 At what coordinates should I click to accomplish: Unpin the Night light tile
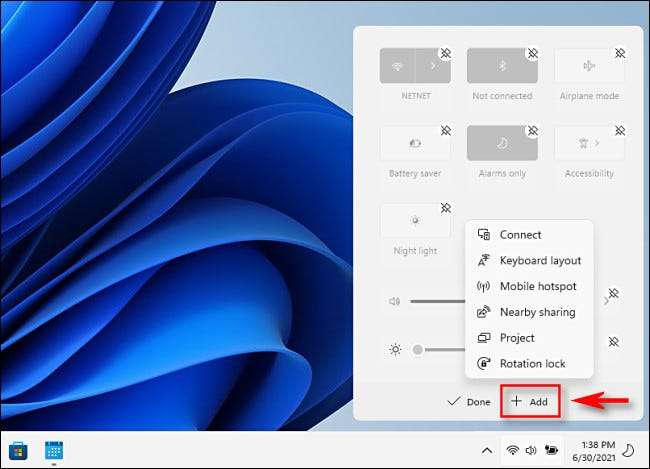tap(446, 208)
